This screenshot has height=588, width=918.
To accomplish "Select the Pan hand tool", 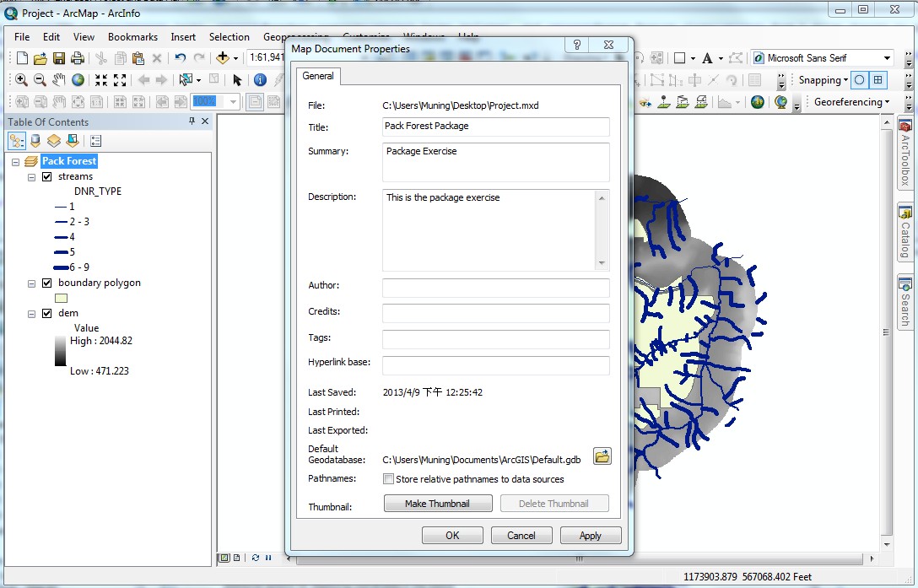I will pyautogui.click(x=59, y=80).
